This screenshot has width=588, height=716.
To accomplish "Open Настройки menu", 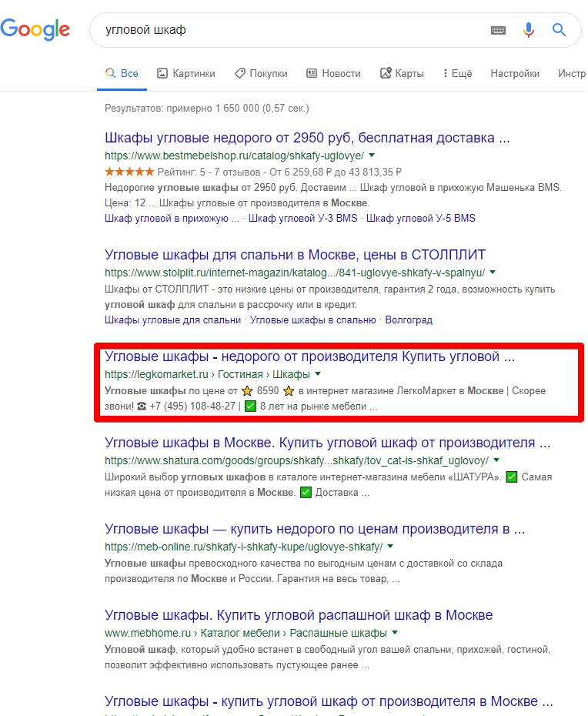I will click(514, 73).
